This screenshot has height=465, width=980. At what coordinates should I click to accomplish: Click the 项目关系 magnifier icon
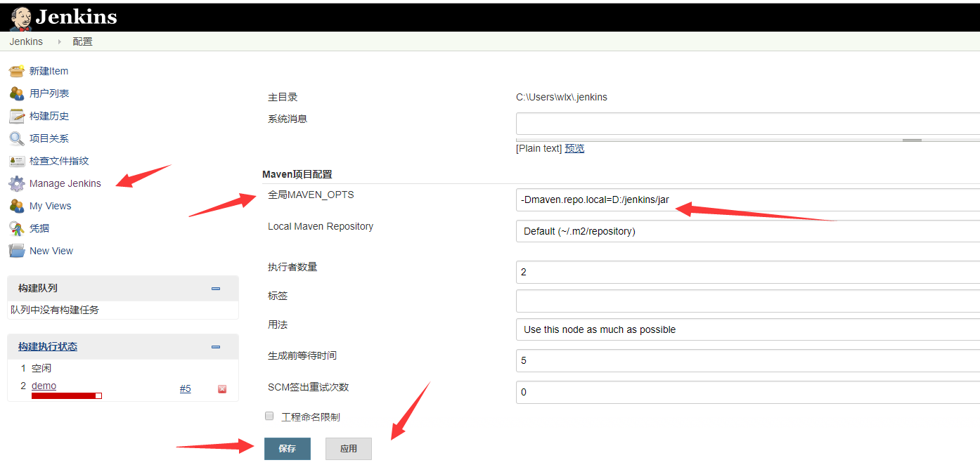pyautogui.click(x=17, y=138)
